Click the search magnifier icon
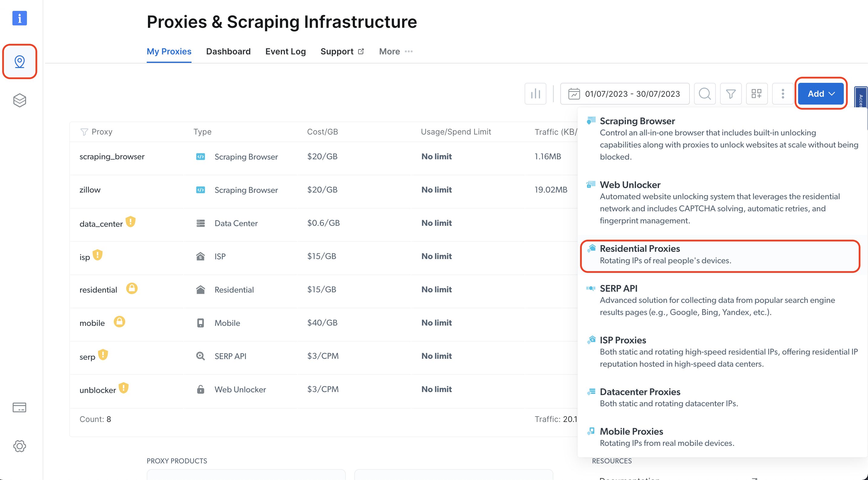The image size is (868, 480). [705, 94]
